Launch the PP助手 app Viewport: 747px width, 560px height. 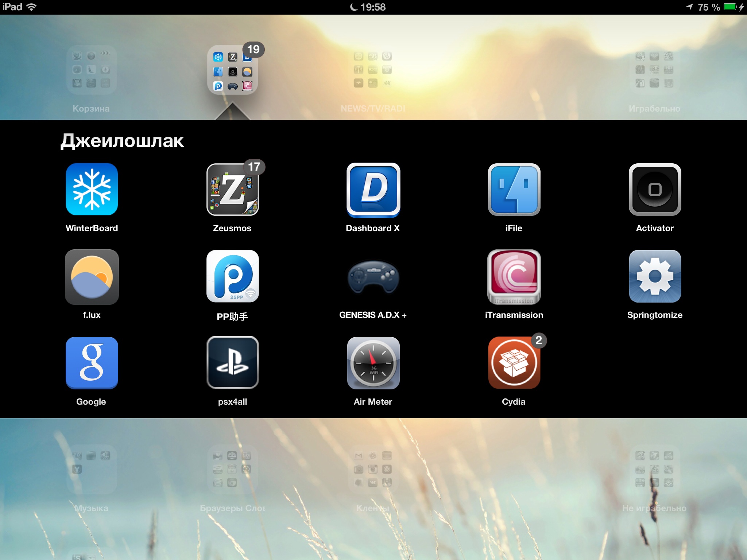point(232,276)
